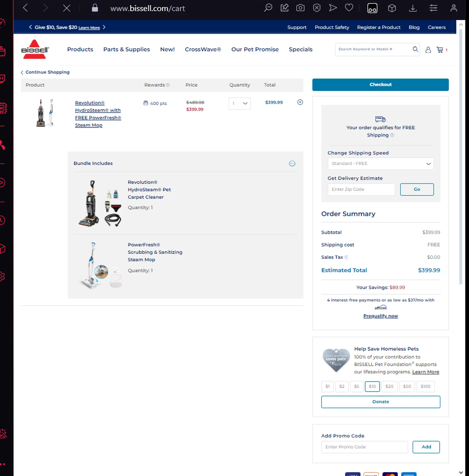Image resolution: width=469 pixels, height=476 pixels.
Task: Click Learn More in promo banner
Action: (x=89, y=28)
